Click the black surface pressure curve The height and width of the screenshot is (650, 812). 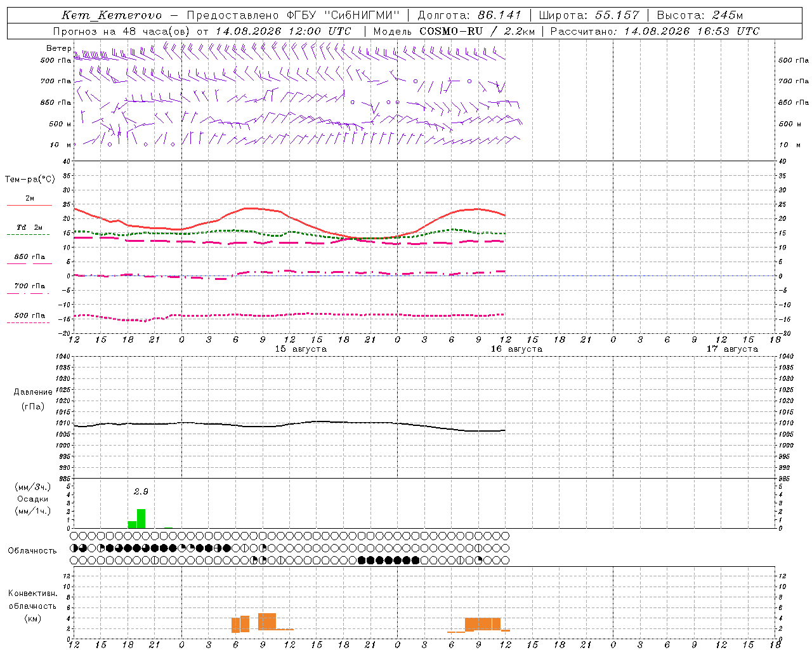click(x=289, y=424)
